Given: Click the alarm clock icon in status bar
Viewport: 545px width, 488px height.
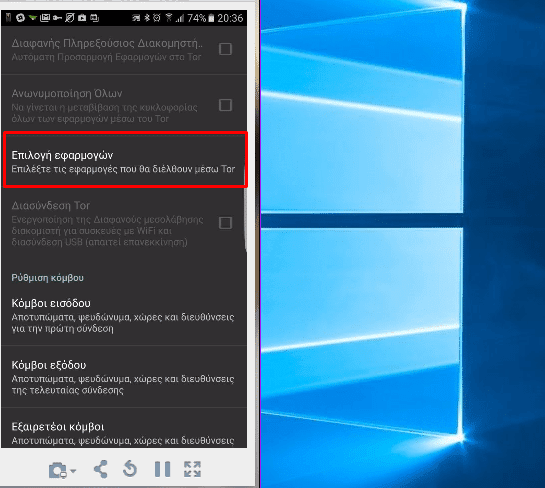Looking at the screenshot, I should click(x=157, y=18).
